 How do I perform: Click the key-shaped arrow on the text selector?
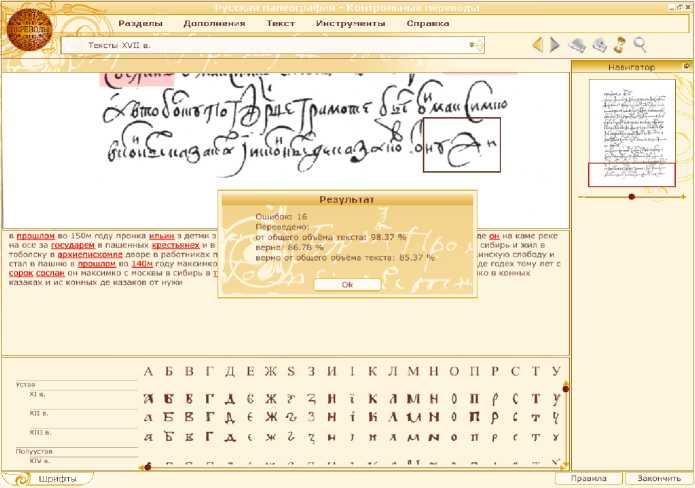(475, 45)
